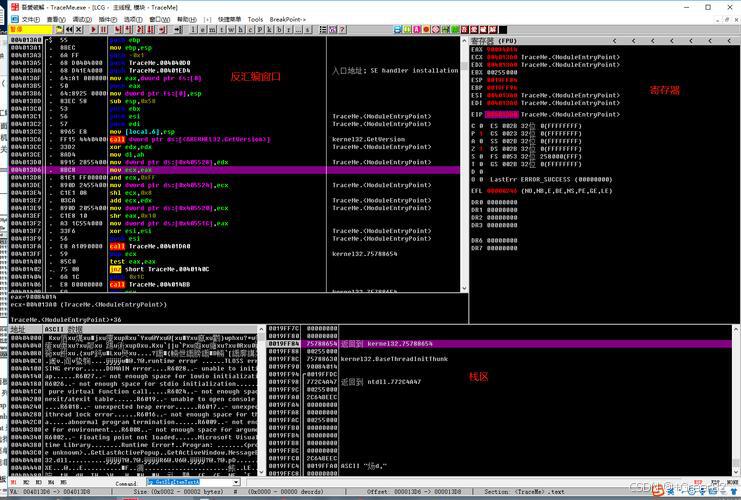
Task: Open Threads window with 't' button
Action: coord(222,29)
